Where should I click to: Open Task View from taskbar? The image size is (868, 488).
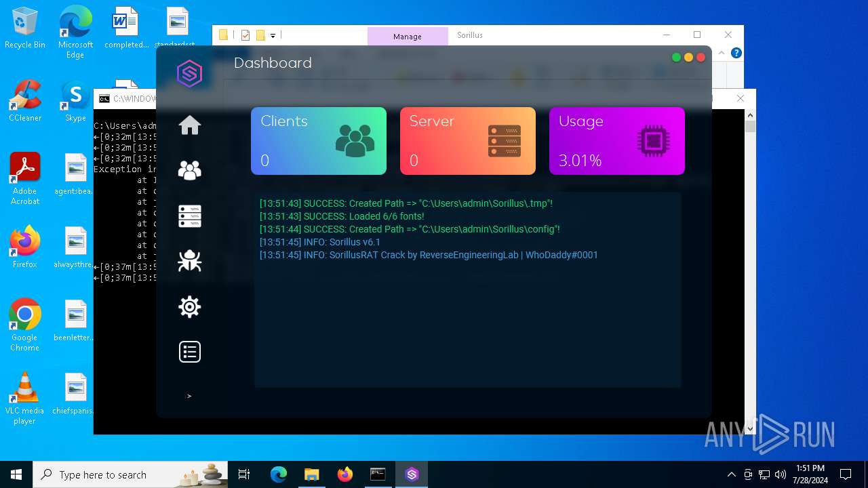point(245,474)
